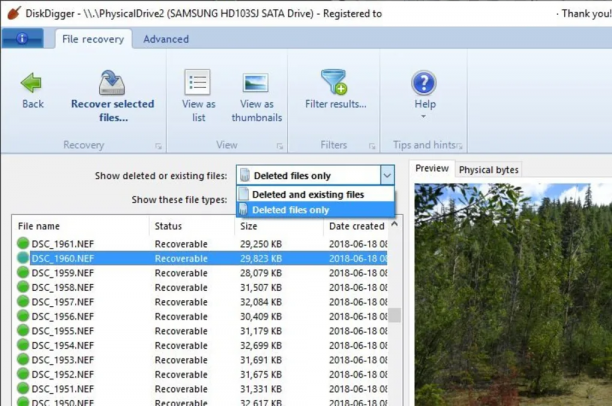
Task: Open View group dialog launcher
Action: (279, 146)
